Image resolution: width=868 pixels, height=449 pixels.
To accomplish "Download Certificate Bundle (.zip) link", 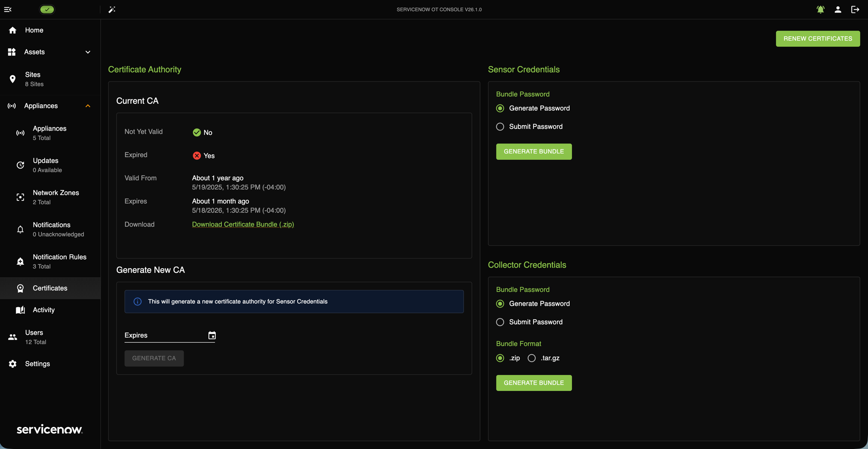I will tap(243, 224).
